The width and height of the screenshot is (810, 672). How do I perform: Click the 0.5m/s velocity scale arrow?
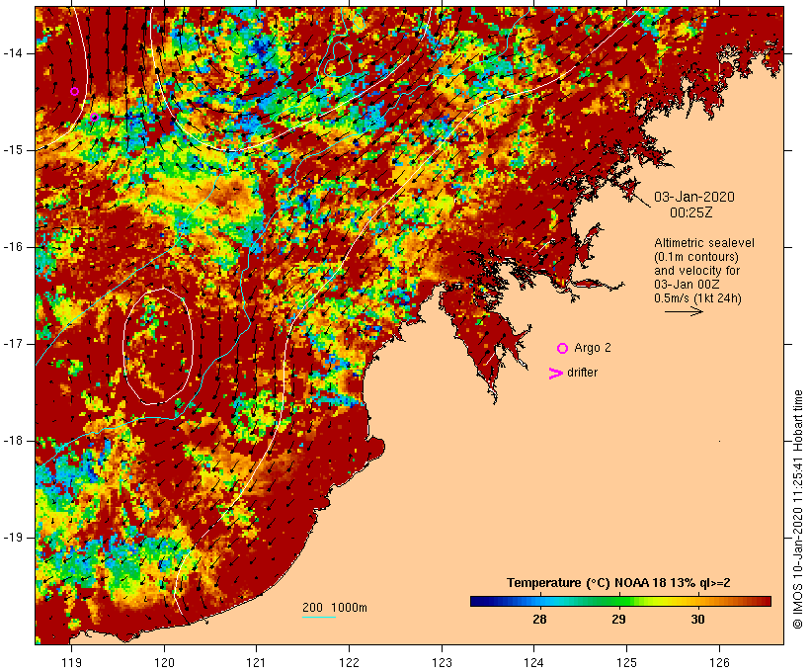point(684,311)
